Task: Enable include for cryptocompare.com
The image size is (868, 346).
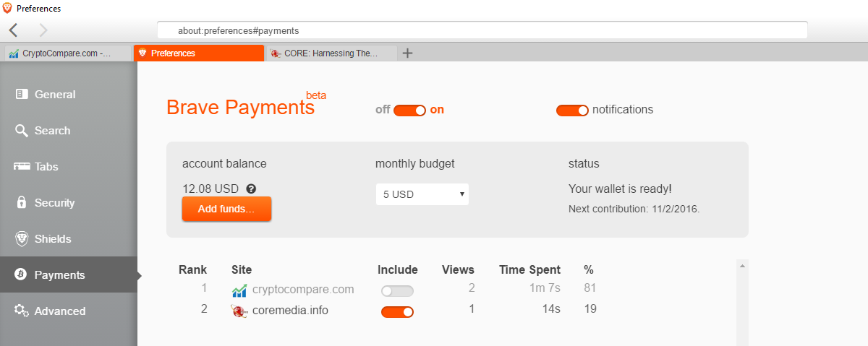Action: (x=397, y=291)
